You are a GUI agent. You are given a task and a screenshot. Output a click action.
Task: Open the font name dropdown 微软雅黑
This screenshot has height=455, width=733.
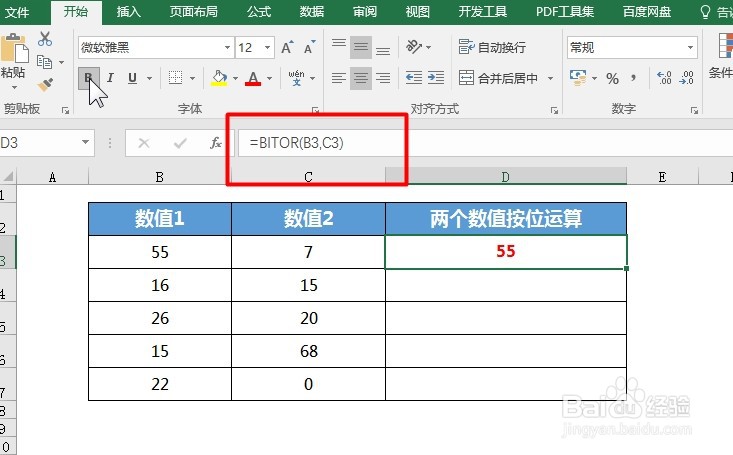point(227,47)
